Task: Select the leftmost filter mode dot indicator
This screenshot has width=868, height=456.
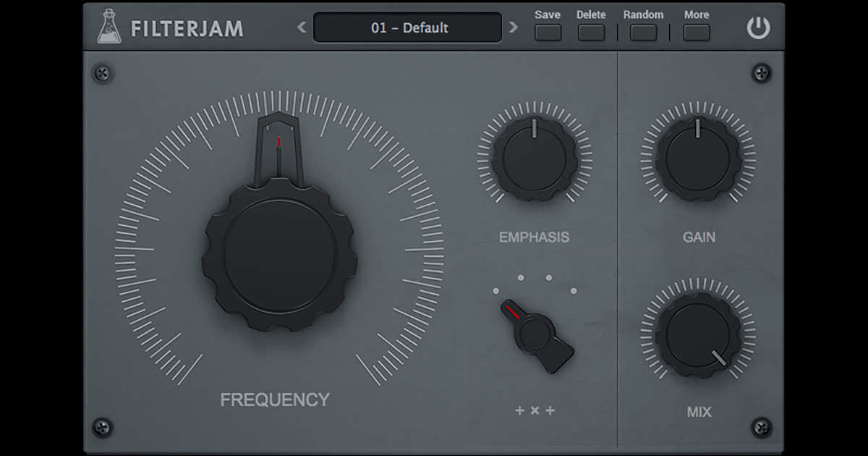Action: pos(495,291)
